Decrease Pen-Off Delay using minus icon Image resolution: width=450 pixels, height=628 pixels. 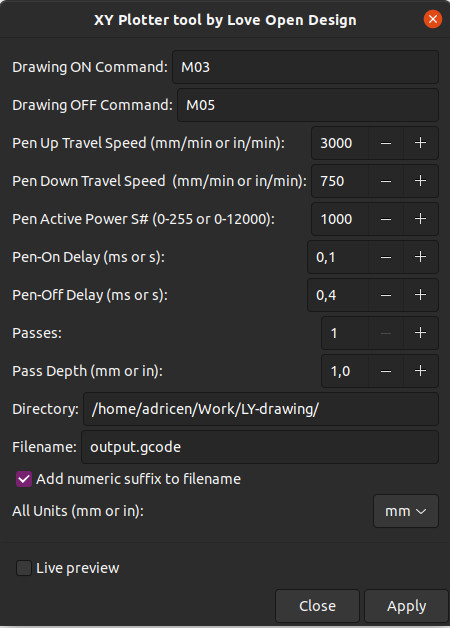(386, 295)
